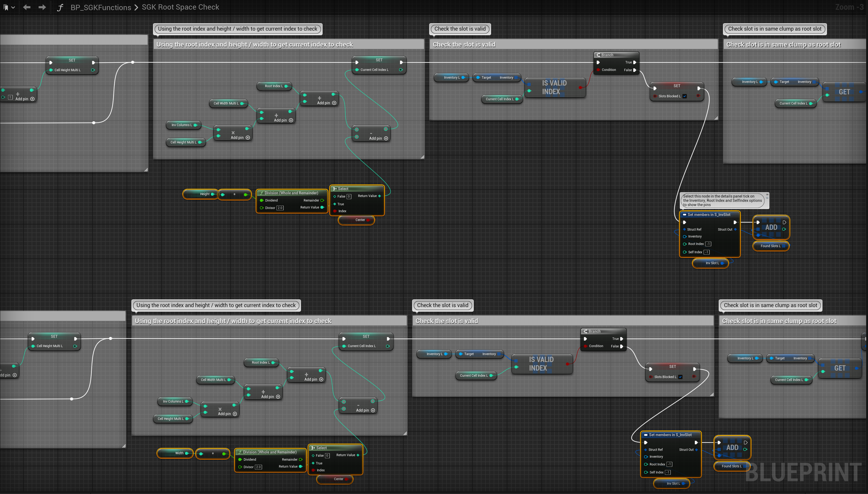Collapse the lower Set members in S_InvSlot node
Viewport: 868px width, 494px height.
pyautogui.click(x=646, y=435)
